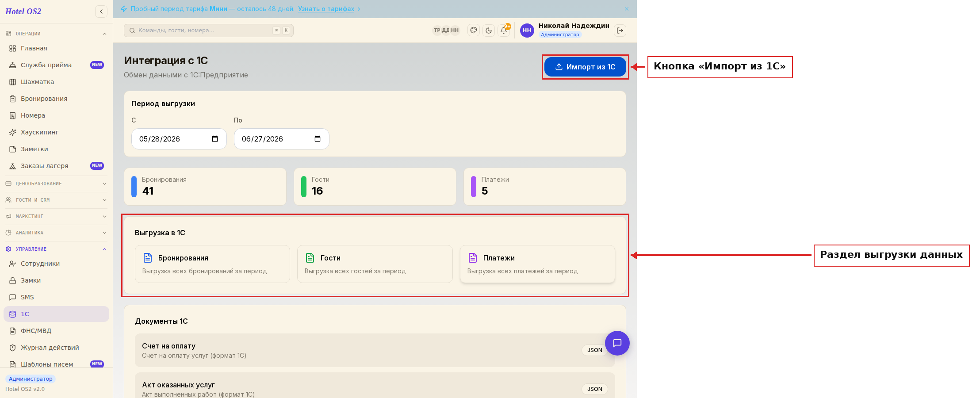Screen dimensions: 980x398
Task: Open Заметки in sidebar
Action: click(56, 149)
